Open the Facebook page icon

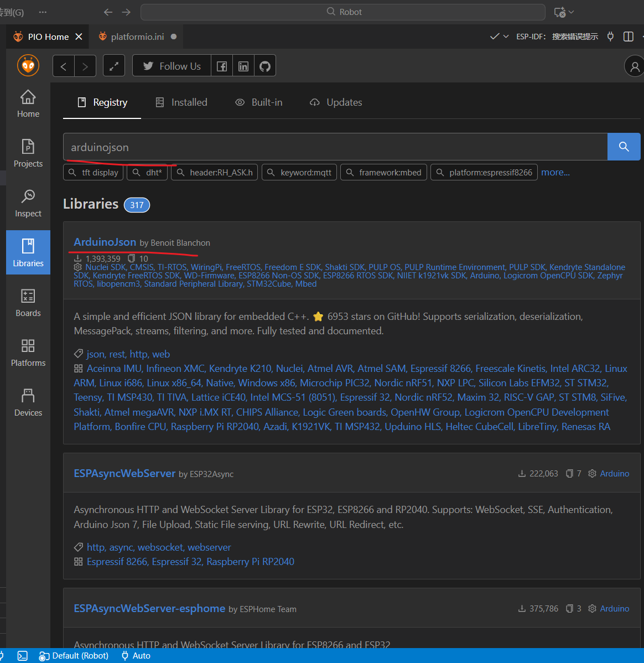pyautogui.click(x=221, y=66)
